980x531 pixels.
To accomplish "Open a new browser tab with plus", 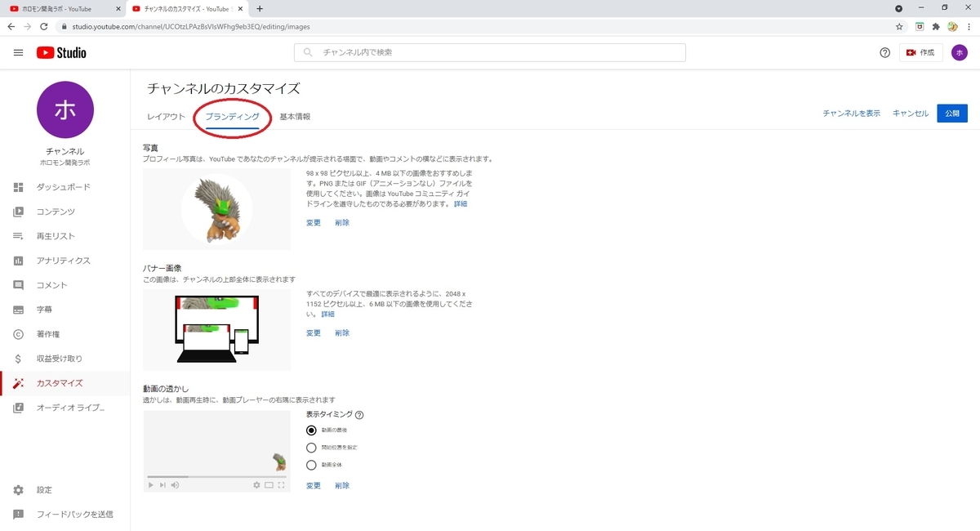I will click(x=260, y=8).
